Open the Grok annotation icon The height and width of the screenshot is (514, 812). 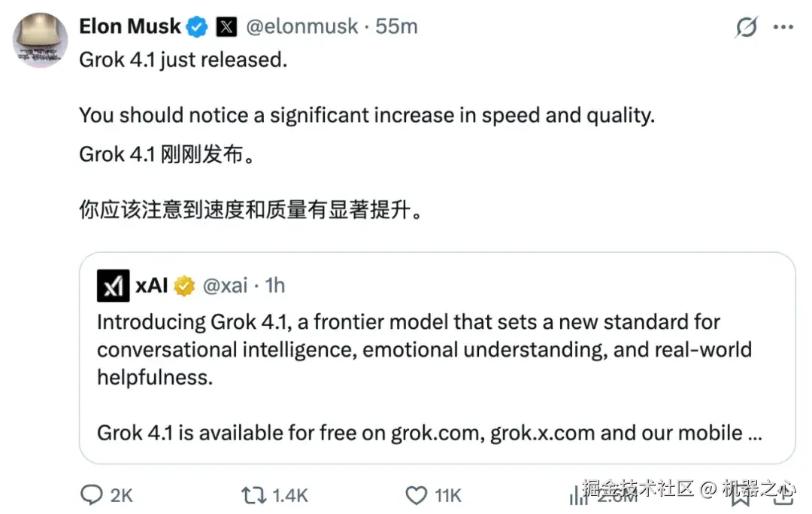[745, 27]
